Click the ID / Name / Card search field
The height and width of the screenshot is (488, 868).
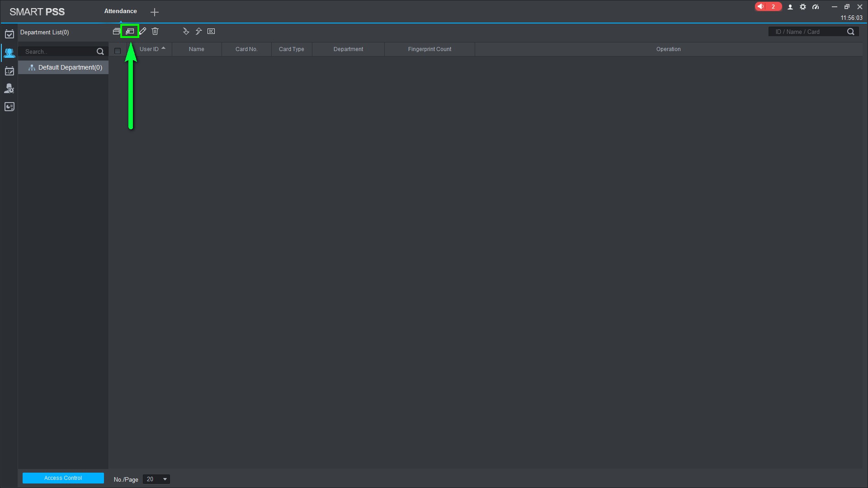[x=807, y=32]
